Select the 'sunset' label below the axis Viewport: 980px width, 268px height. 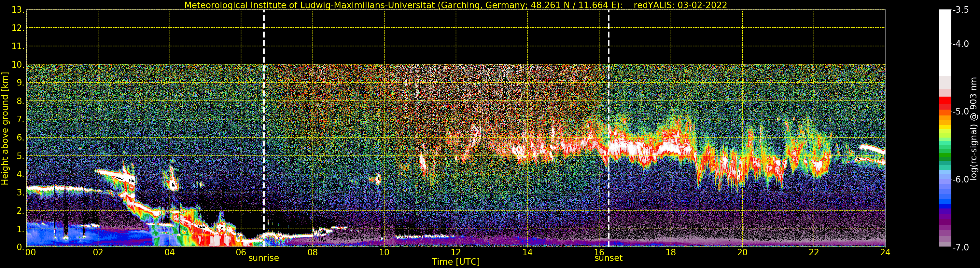click(x=608, y=258)
